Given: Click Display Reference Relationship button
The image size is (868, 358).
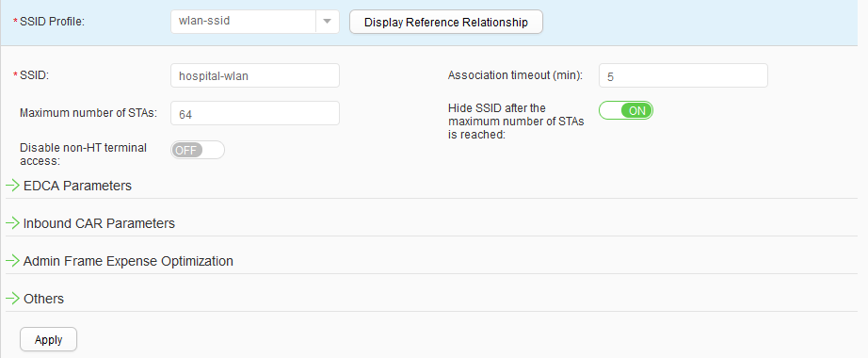Looking at the screenshot, I should (x=446, y=23).
